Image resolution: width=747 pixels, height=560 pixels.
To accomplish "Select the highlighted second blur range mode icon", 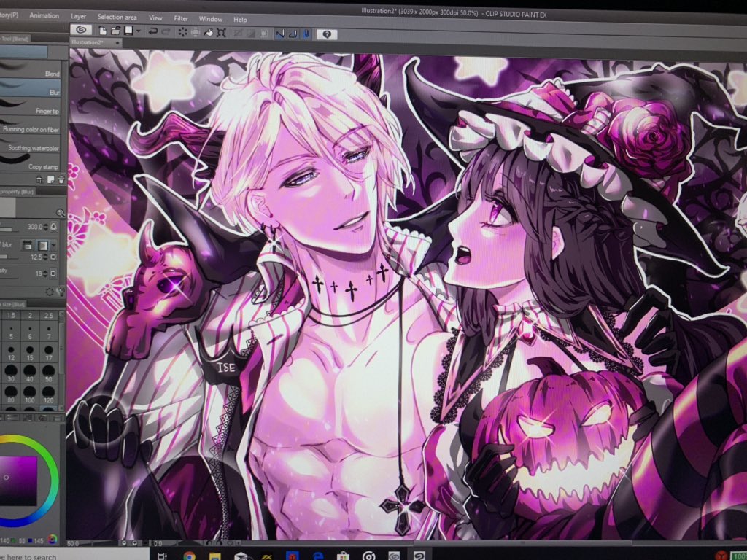I will (x=43, y=245).
